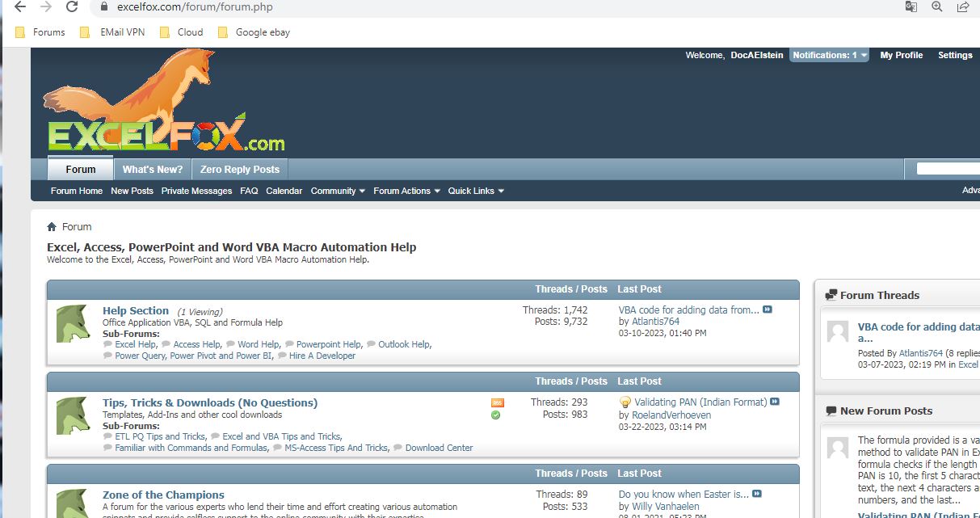Switch to Zero Reply Posts tab
Image resolution: width=980 pixels, height=518 pixels.
(x=240, y=170)
